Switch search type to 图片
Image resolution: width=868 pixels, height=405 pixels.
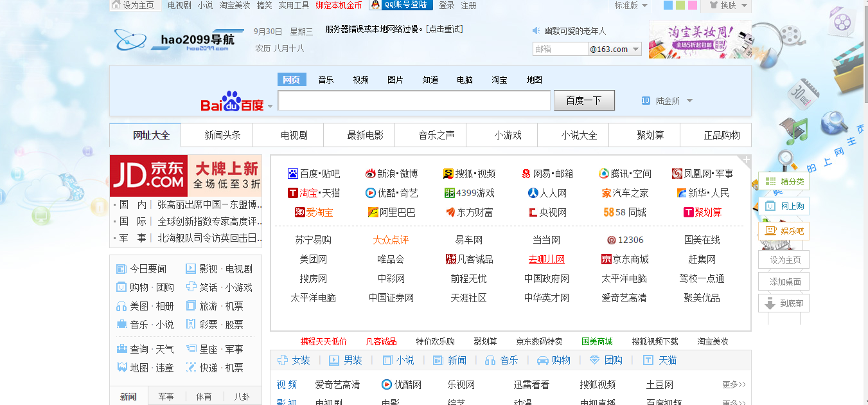pos(395,80)
